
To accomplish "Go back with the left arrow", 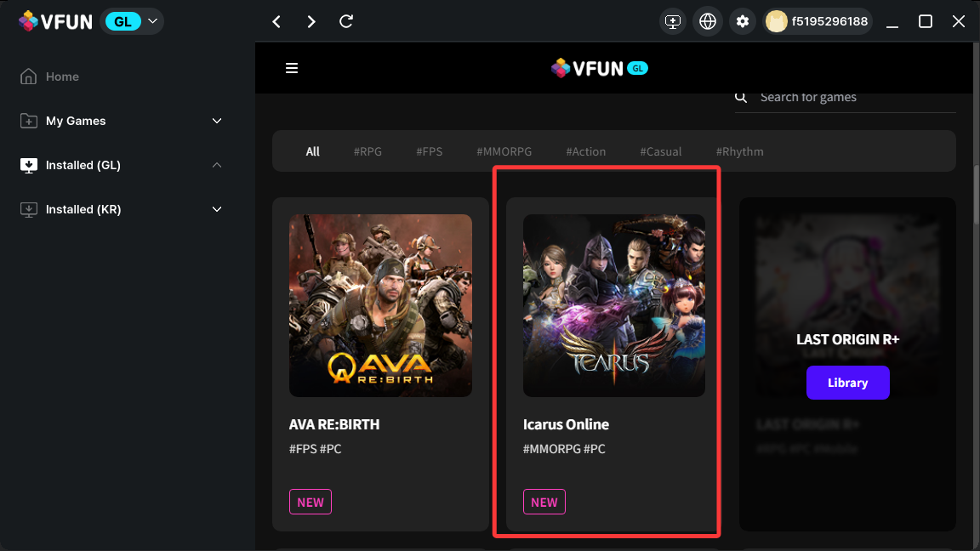I will 276,22.
